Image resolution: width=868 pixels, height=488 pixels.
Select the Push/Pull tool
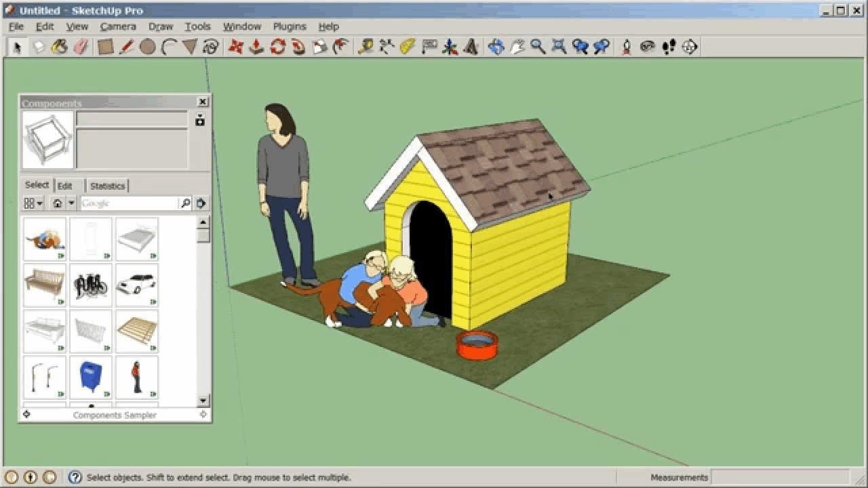pos(256,47)
